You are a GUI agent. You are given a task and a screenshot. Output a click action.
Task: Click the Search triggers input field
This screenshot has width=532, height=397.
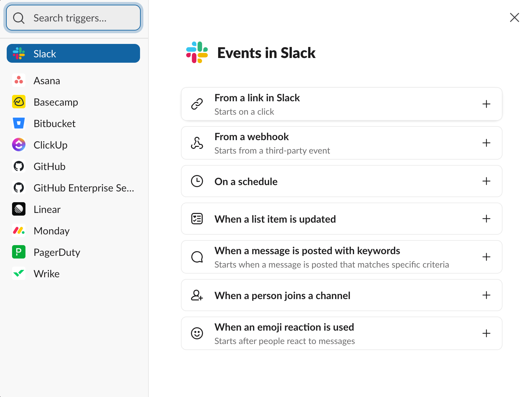tap(73, 18)
